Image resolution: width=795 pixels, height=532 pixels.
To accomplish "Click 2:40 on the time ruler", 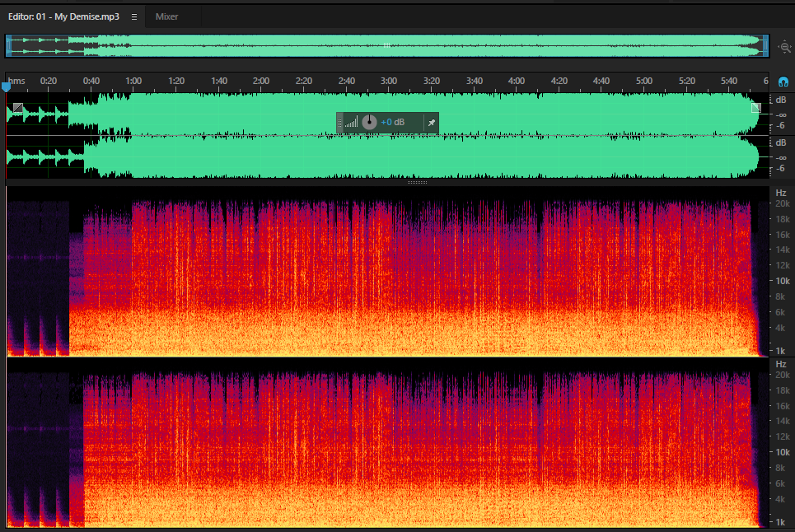I will point(347,81).
